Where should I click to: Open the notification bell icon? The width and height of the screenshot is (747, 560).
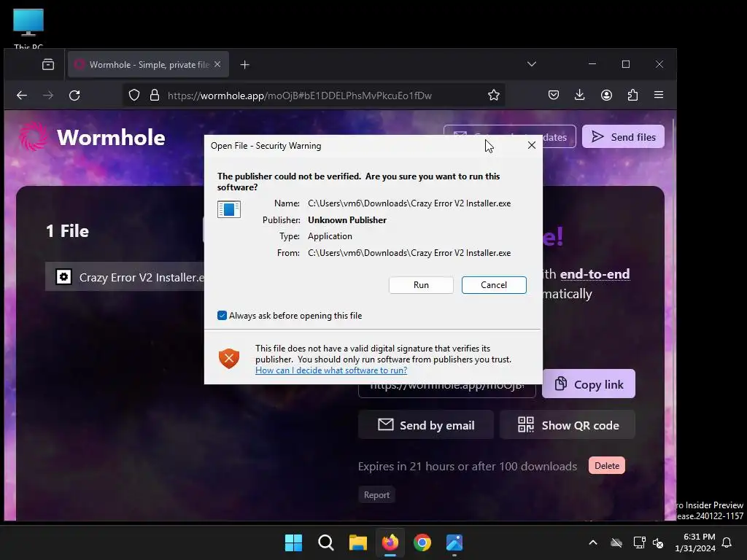click(727, 542)
